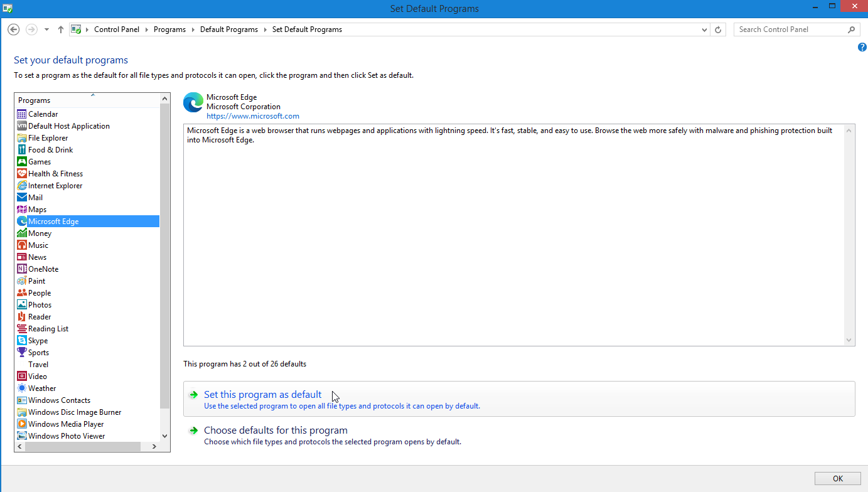Select the People app icon
The width and height of the screenshot is (868, 492).
coord(22,293)
